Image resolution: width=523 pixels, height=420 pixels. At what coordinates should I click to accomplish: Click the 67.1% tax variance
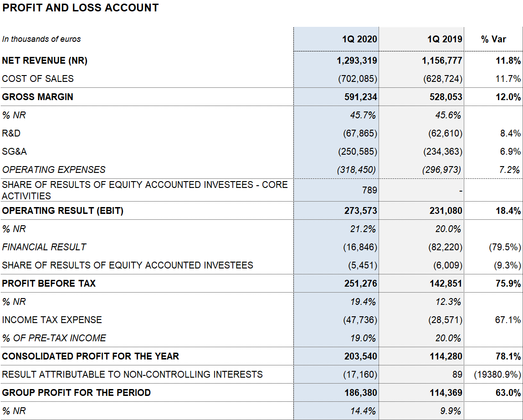[508, 320]
